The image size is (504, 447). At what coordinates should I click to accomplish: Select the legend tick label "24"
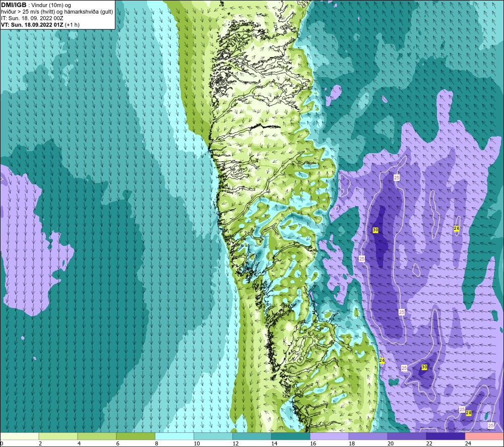468,443
